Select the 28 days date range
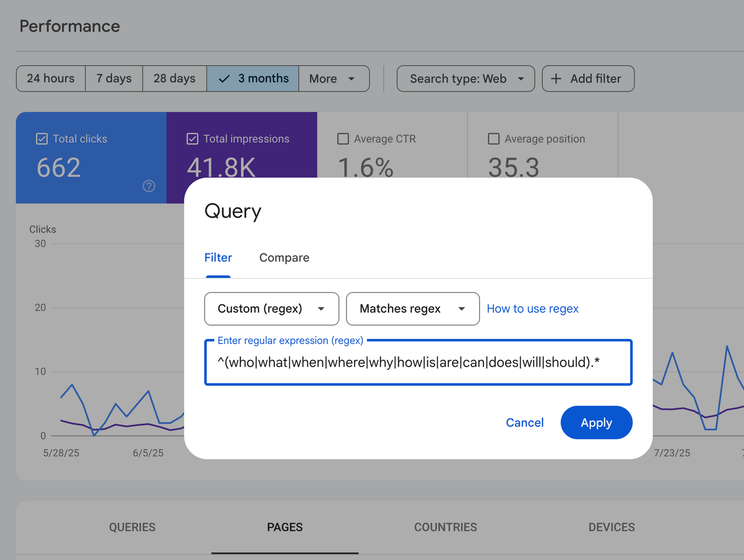The image size is (744, 560). 174,79
